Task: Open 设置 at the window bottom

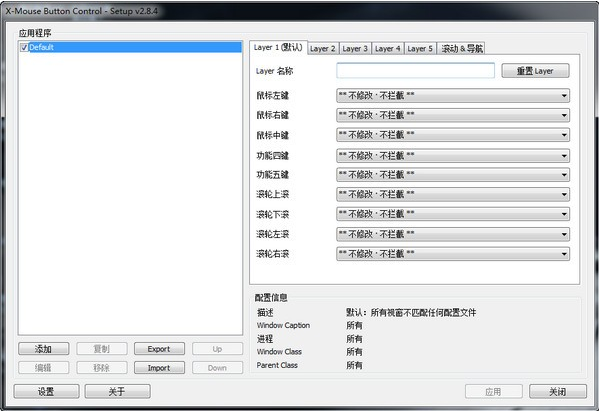Action: (x=46, y=392)
